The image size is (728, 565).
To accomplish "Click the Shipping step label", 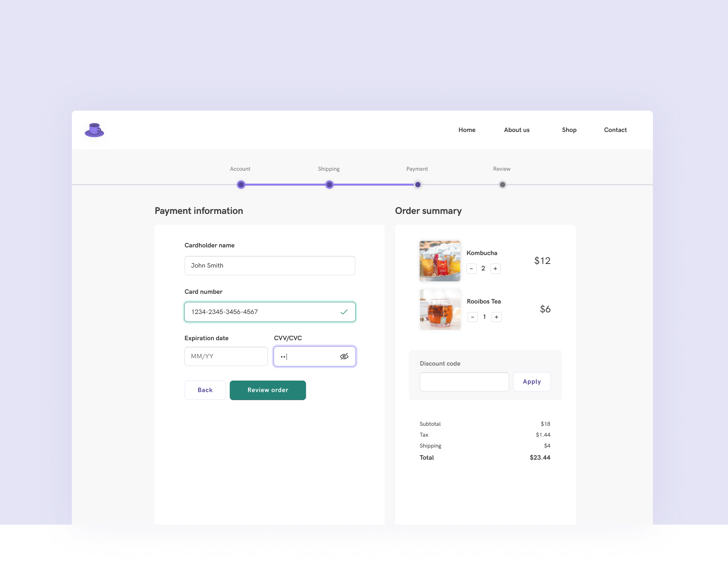I will point(329,169).
